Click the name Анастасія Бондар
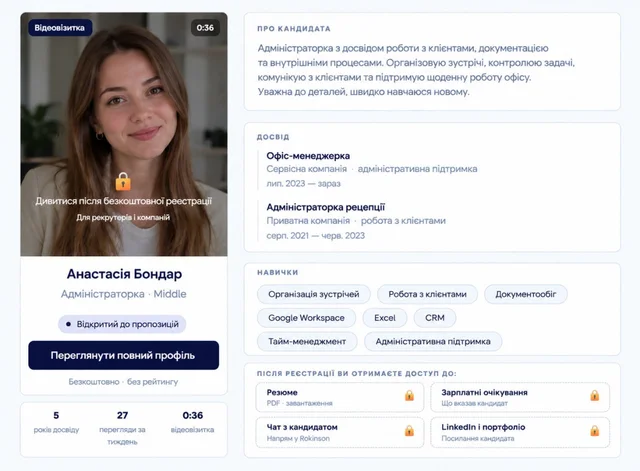Viewport: 640px width, 471px height. pyautogui.click(x=124, y=274)
